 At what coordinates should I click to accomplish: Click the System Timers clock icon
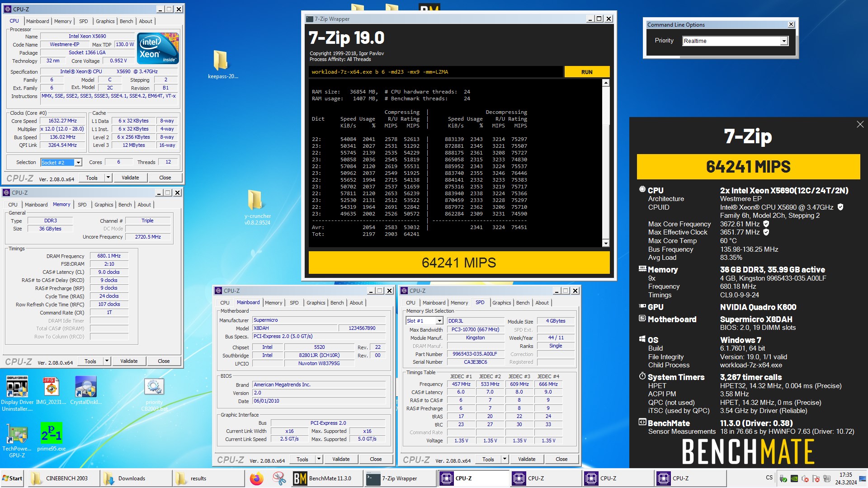click(642, 376)
